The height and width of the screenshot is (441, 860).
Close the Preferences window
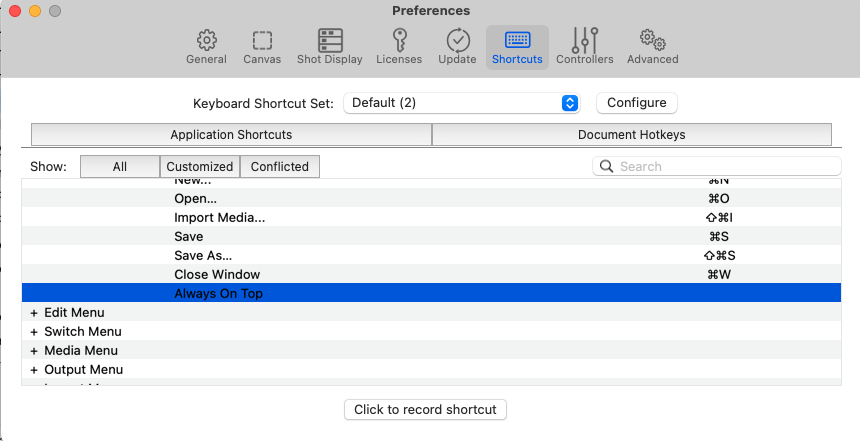(15, 11)
